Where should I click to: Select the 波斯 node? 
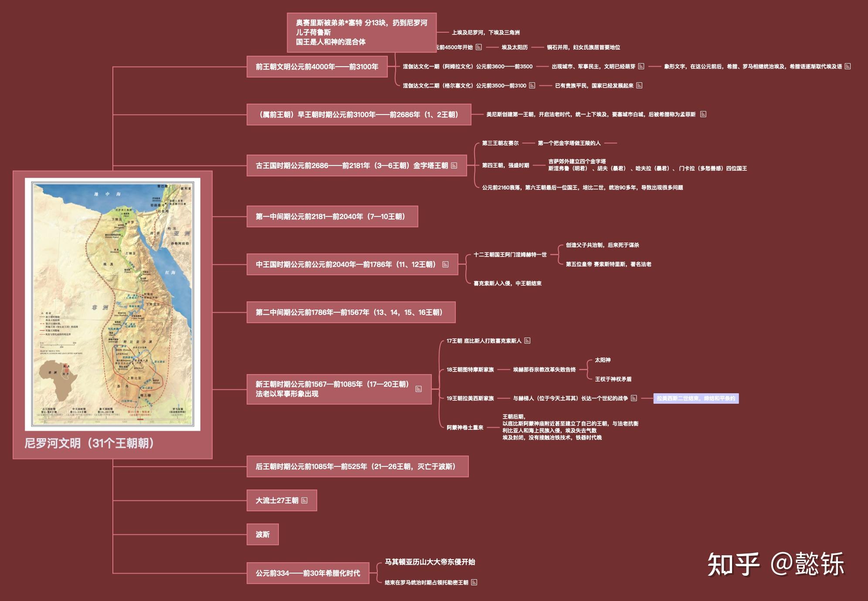(x=263, y=534)
